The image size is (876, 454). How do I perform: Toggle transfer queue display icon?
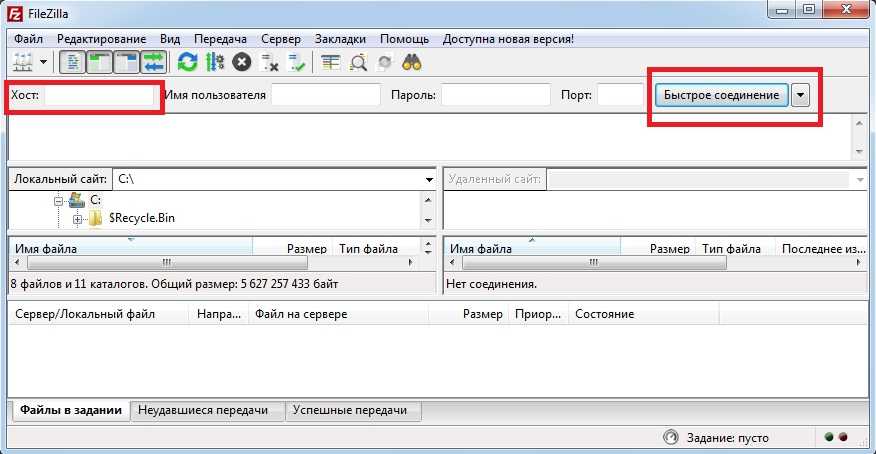(153, 62)
